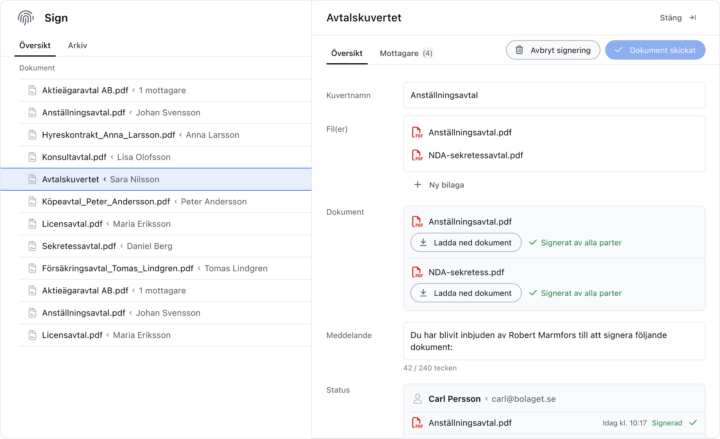Click the Meddelande text box
Screen dimensions: 720x439
pyautogui.click(x=554, y=341)
